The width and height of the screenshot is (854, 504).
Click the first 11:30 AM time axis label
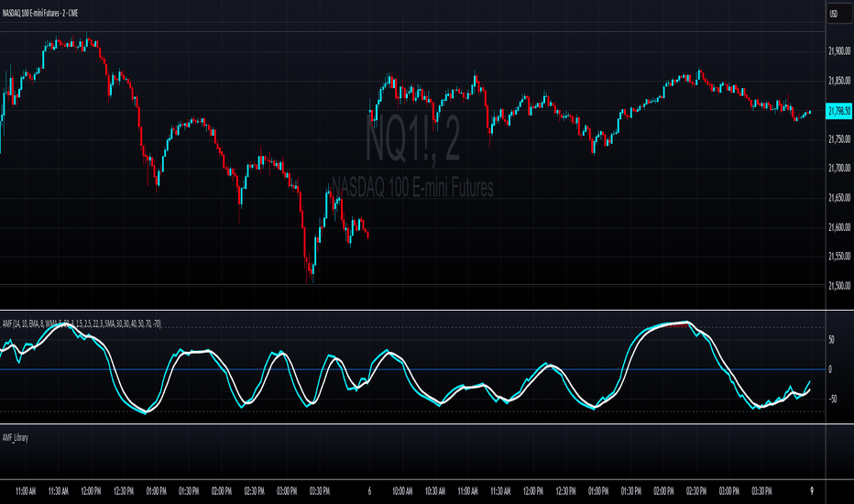pos(59,491)
